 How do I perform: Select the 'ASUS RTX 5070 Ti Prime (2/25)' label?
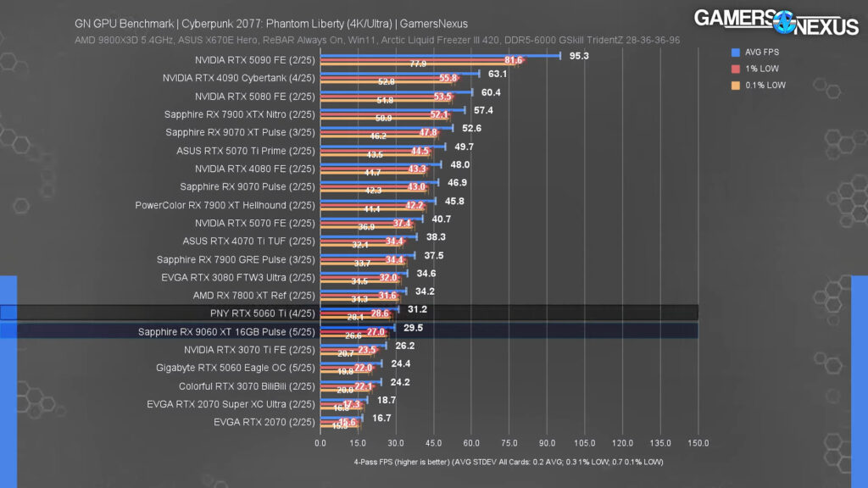point(246,151)
